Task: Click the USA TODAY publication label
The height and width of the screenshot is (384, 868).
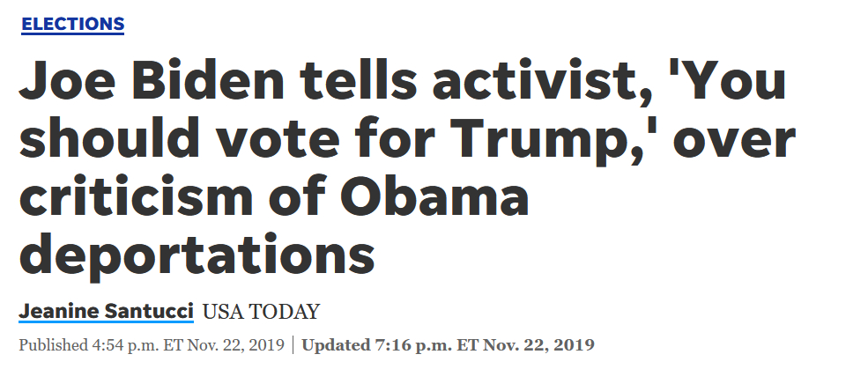Action: pos(261,312)
